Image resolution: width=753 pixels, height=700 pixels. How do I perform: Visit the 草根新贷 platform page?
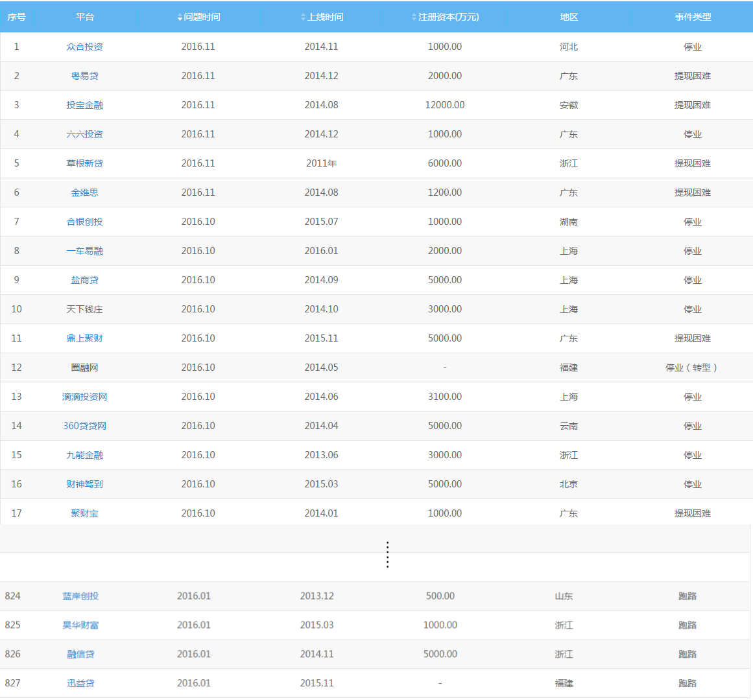click(84, 163)
